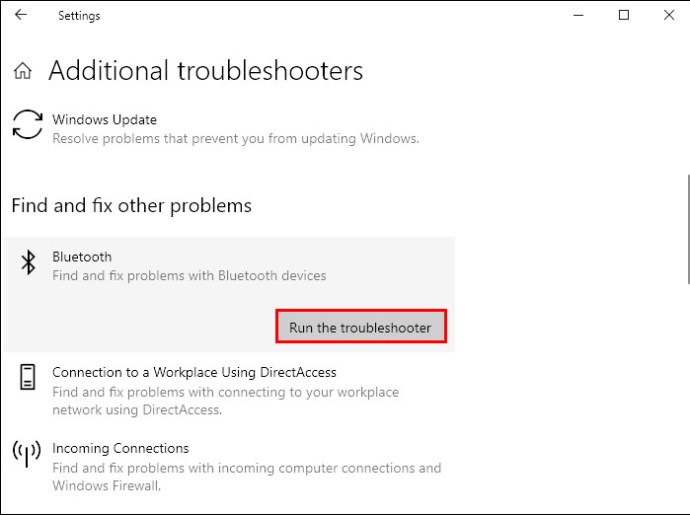Close the Settings window

(669, 15)
